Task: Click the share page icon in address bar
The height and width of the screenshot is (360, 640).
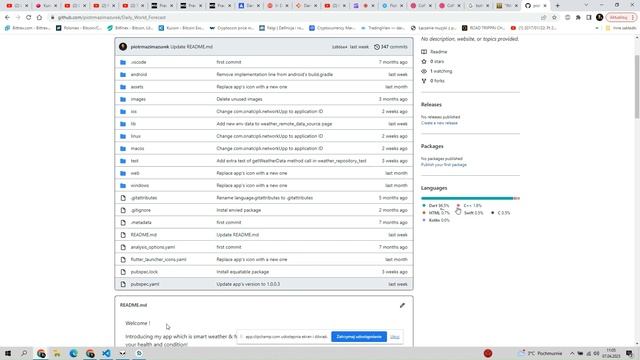Action: [x=543, y=18]
